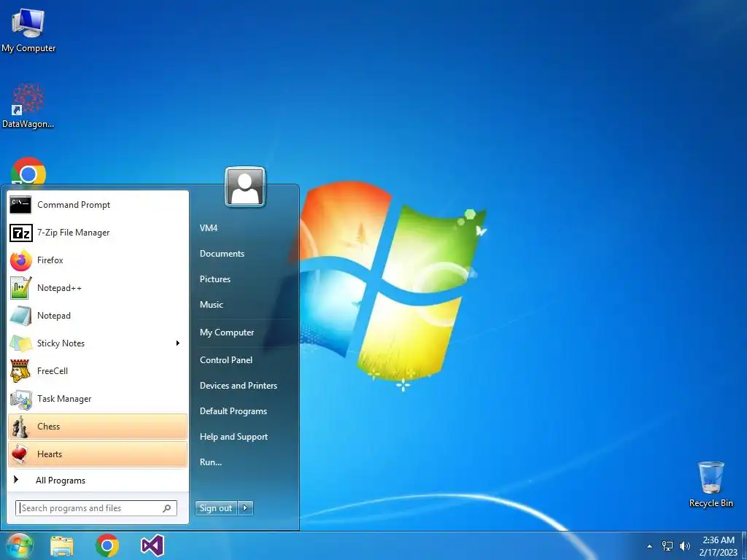Select the Recycle Bin desktop icon

(x=711, y=484)
